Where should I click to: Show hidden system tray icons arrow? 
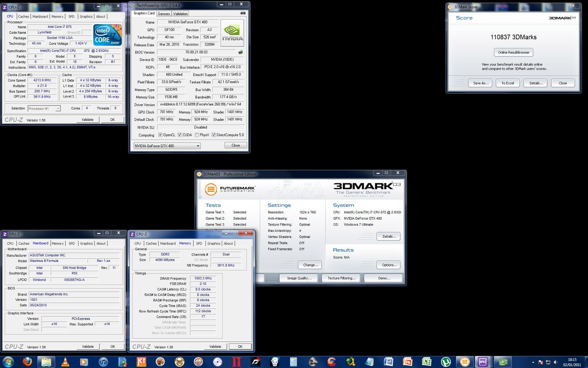coord(534,362)
